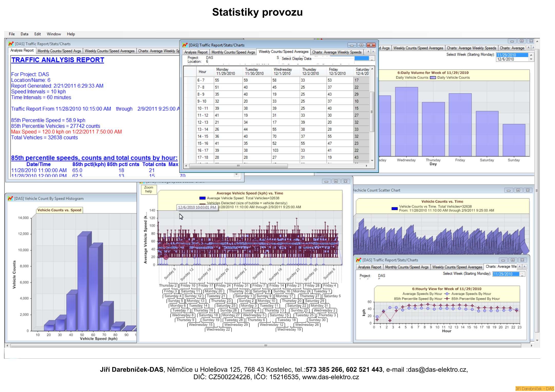The image size is (555, 392).
Task: Restore the Vehicle Count Scatter Chart window
Action: (518, 190)
